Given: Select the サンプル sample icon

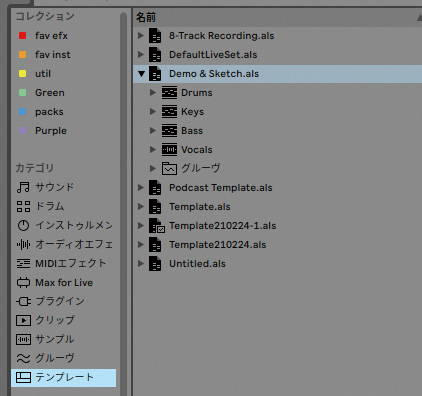Looking at the screenshot, I should (23, 340).
